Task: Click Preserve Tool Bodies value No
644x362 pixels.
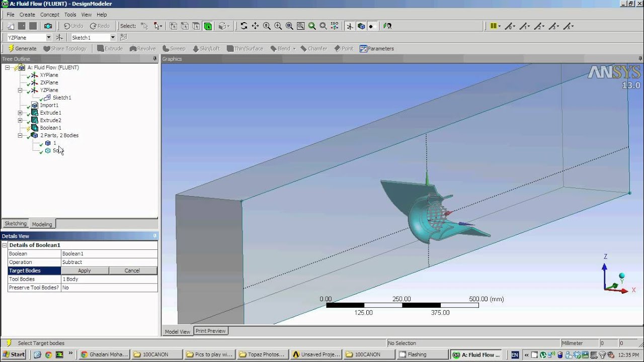Action: point(109,288)
